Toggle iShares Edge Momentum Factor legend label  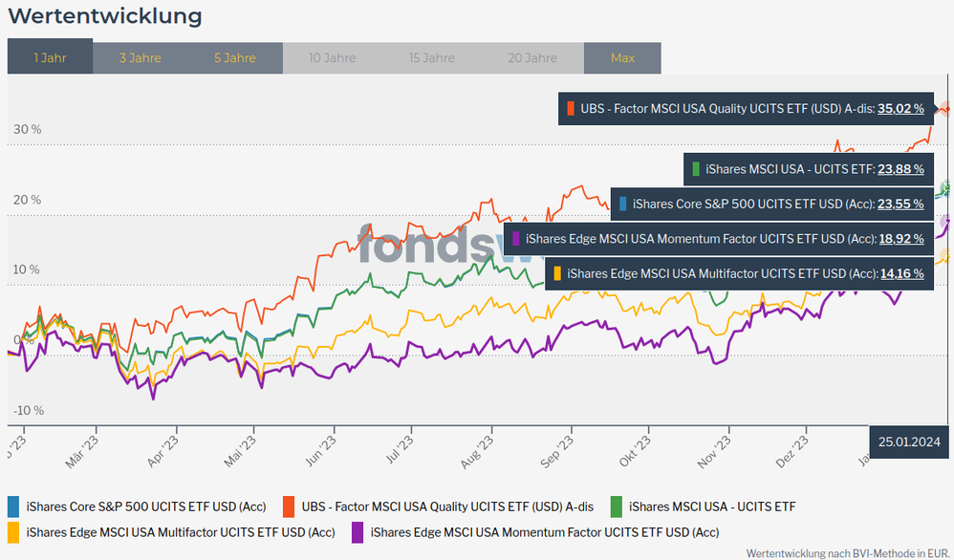click(x=544, y=531)
